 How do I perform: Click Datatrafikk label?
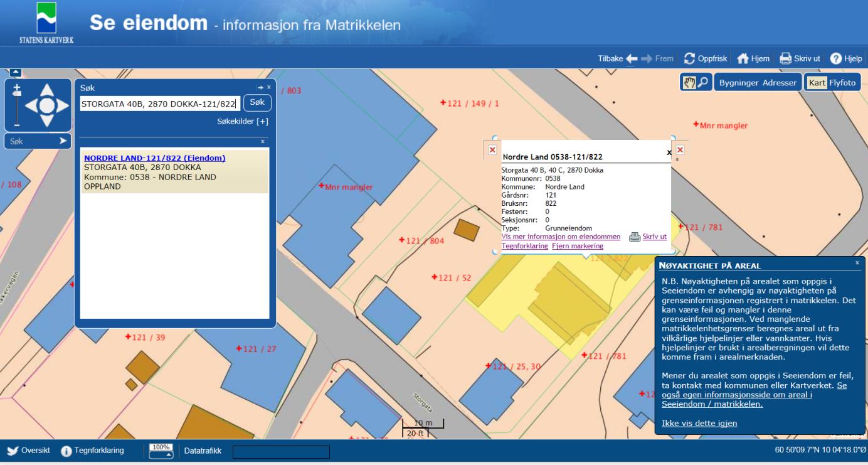coord(203,451)
